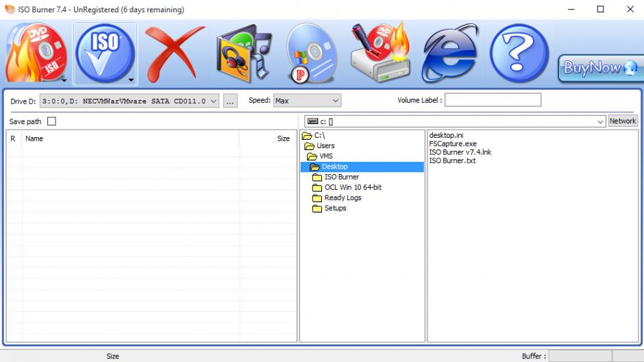Click the ellipsis browse button next to drive
The image size is (644, 362).
pos(230,101)
